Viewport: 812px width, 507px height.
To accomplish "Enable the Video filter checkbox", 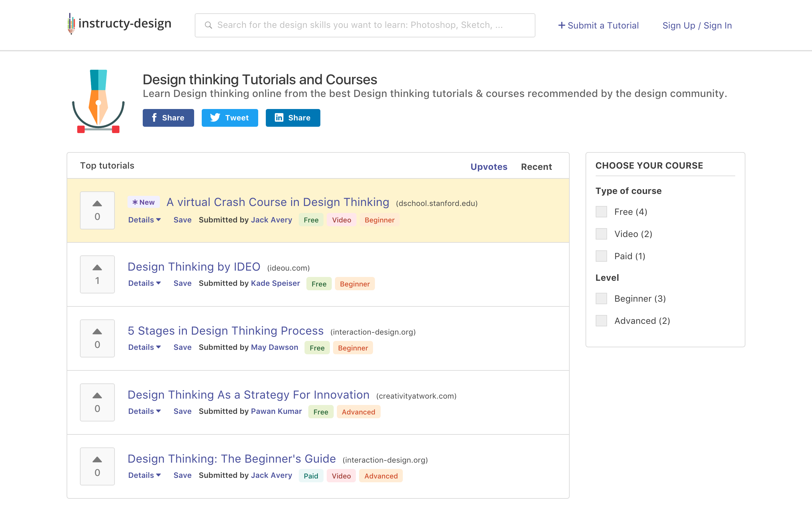I will (601, 234).
